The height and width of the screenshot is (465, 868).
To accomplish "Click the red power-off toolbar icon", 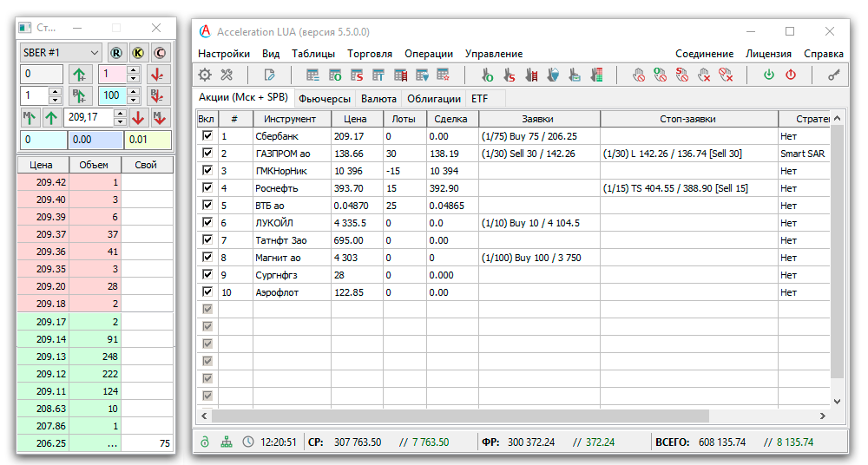I will [x=791, y=75].
